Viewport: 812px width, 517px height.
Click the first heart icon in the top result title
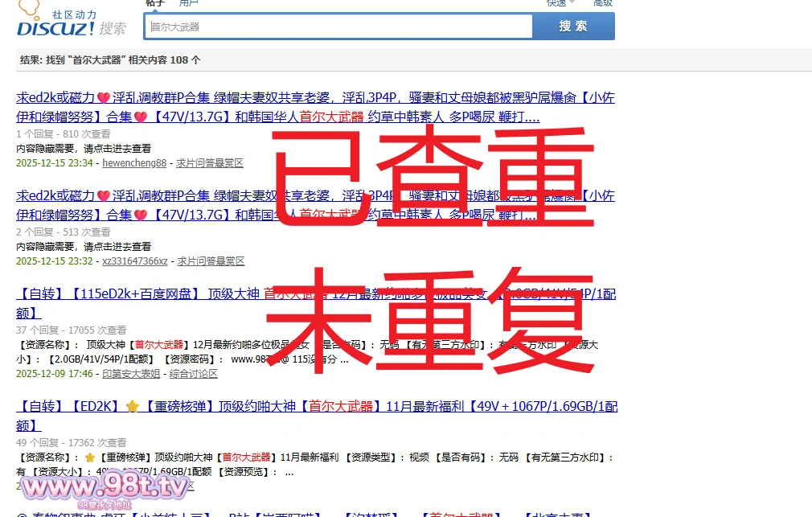click(103, 98)
